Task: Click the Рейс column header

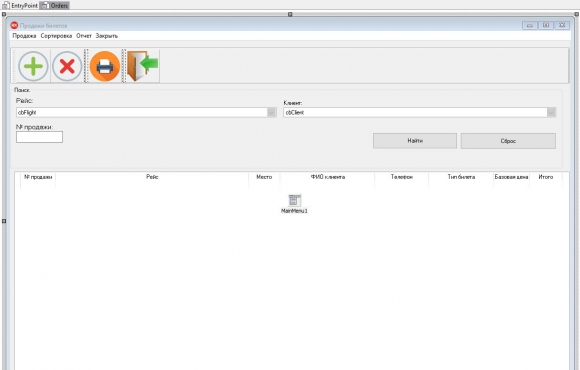Action: coord(152,177)
